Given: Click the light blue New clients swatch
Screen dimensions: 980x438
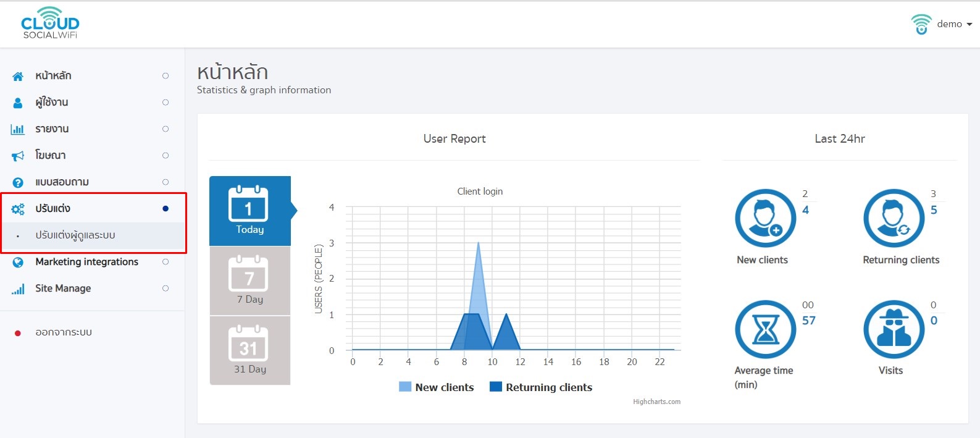Looking at the screenshot, I should click(x=405, y=387).
